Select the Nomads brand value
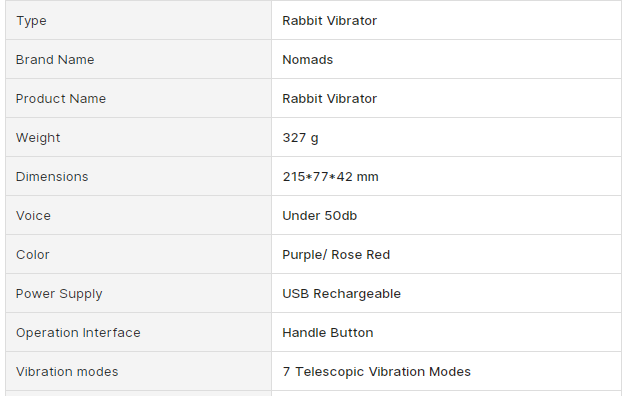629x396 pixels. pos(307,59)
